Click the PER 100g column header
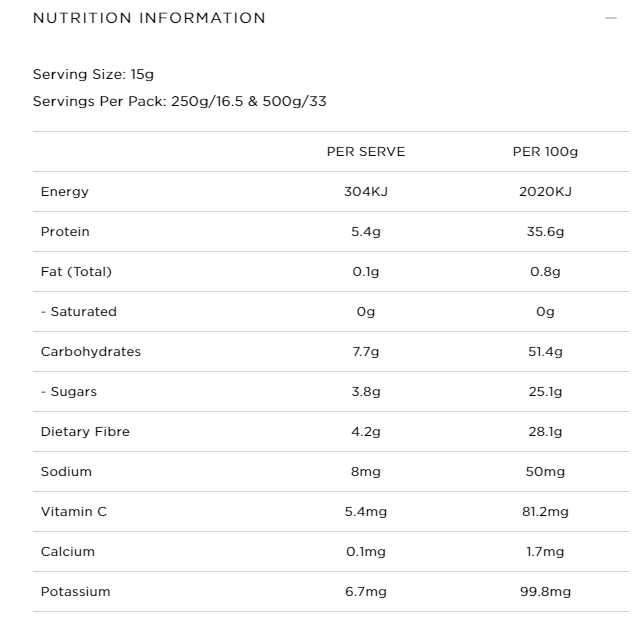The height and width of the screenshot is (628, 644). (x=545, y=152)
